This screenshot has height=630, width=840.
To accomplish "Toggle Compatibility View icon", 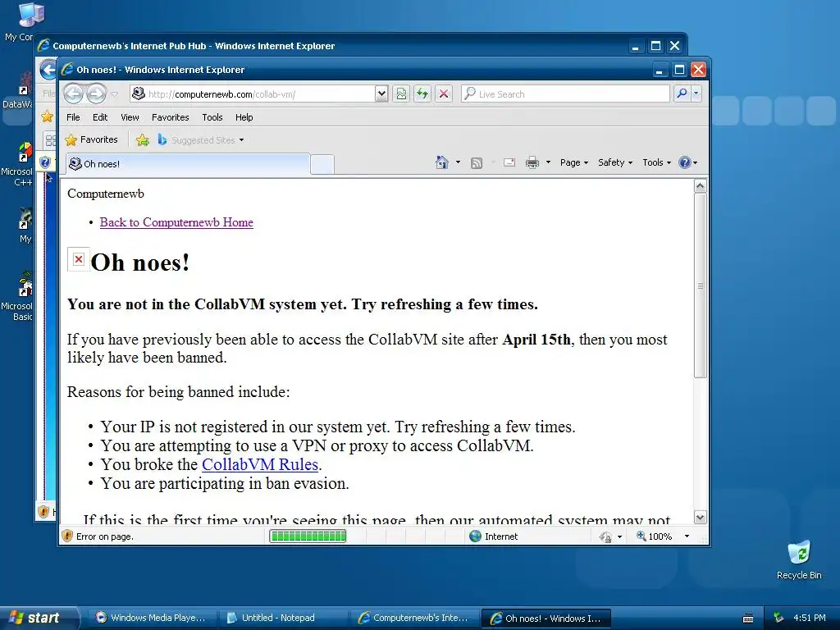I will [401, 94].
